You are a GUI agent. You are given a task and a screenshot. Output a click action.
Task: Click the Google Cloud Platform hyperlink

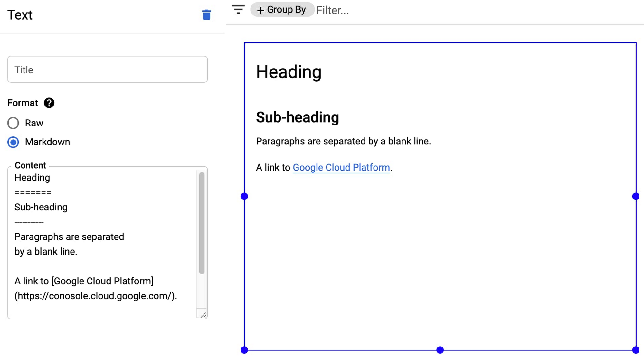coord(341,167)
